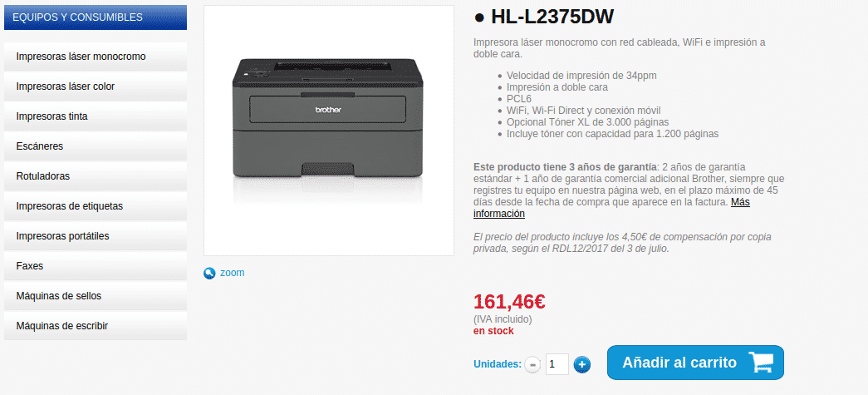868x395 pixels.
Task: Open Impresoras portátiles category
Action: [96, 236]
